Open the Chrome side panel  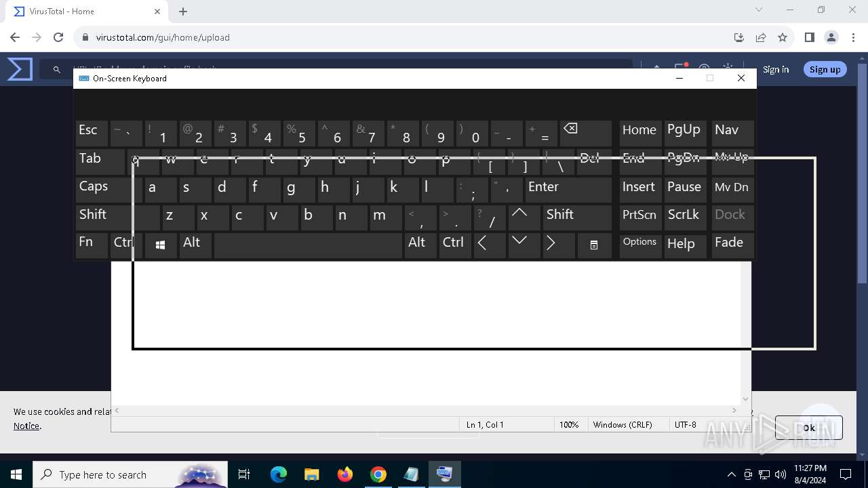click(809, 37)
